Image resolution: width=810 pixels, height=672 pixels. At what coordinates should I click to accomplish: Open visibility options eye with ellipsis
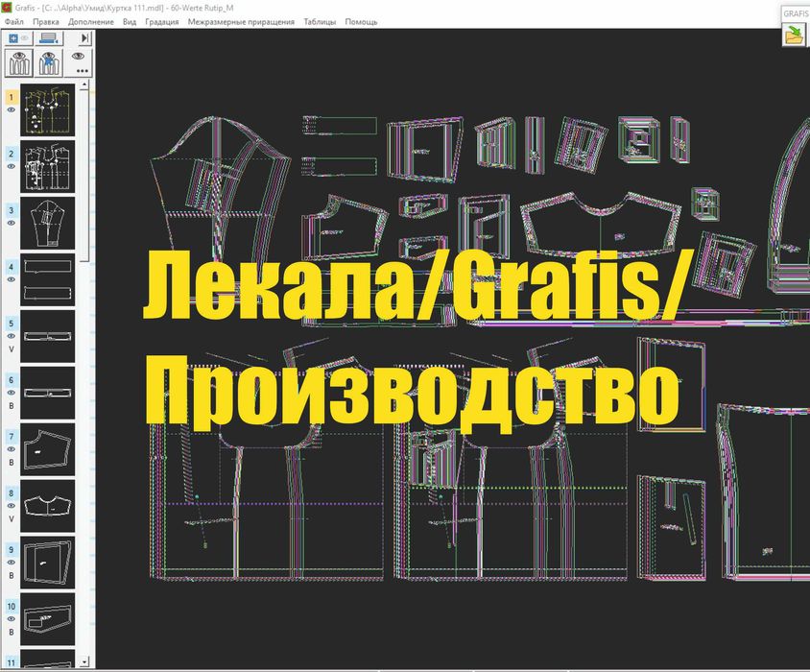tap(80, 62)
